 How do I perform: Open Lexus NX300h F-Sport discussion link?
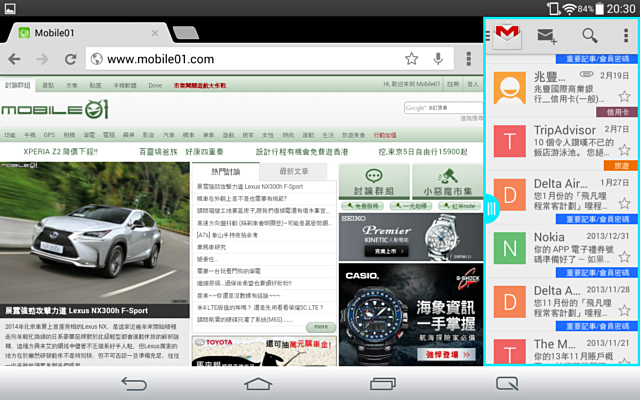point(250,187)
